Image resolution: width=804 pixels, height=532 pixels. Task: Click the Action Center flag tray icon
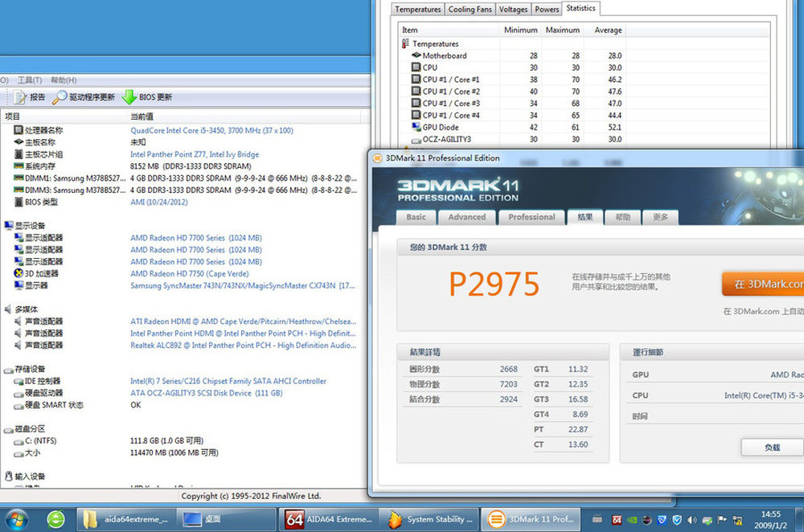coord(722,520)
